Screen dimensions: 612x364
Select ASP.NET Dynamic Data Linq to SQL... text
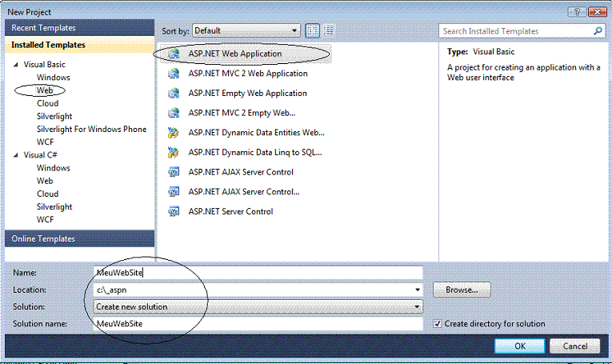click(x=255, y=152)
